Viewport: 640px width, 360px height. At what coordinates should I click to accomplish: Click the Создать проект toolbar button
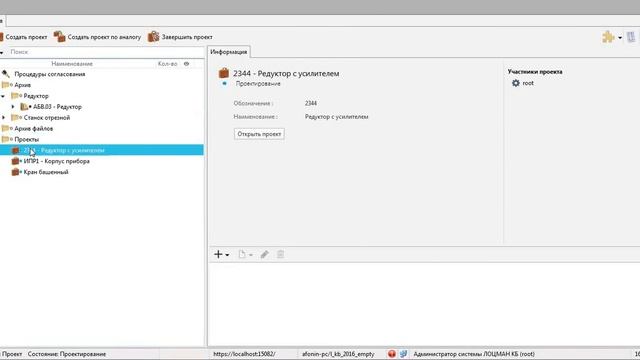pos(24,37)
